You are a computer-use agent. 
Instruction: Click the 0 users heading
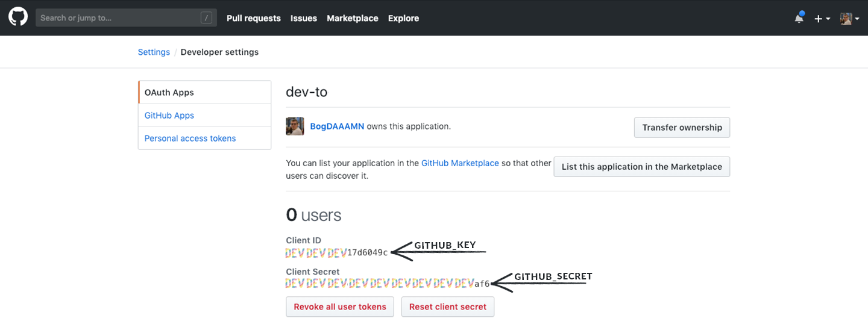coord(313,215)
